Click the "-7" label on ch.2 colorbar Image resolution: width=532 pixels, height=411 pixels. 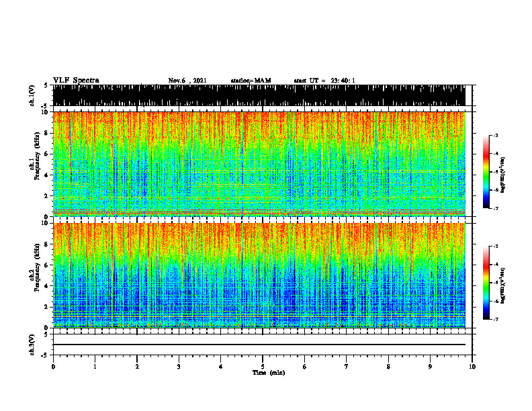496,319
